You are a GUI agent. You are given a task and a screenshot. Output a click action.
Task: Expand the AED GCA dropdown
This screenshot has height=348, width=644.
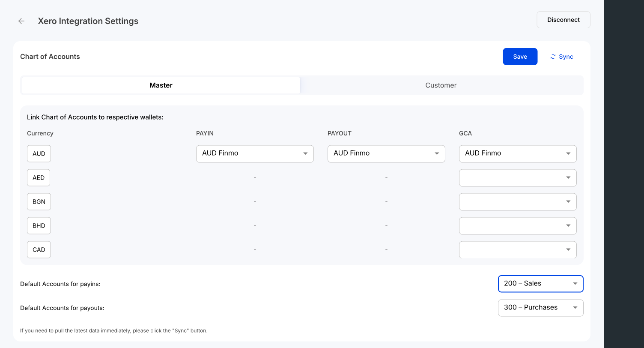pyautogui.click(x=518, y=177)
